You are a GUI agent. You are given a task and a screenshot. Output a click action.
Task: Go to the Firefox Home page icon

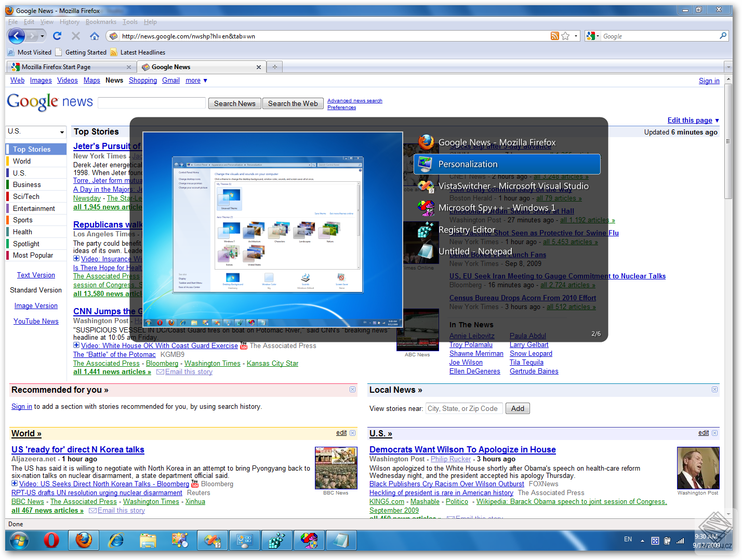tap(95, 36)
